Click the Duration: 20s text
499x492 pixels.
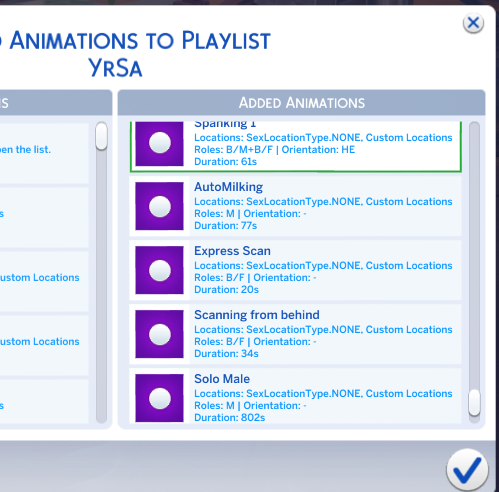(226, 290)
